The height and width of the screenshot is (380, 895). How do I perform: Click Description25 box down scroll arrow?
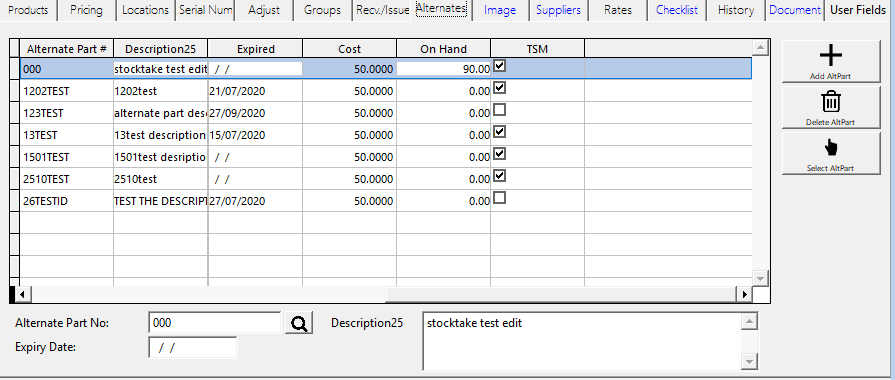click(750, 361)
